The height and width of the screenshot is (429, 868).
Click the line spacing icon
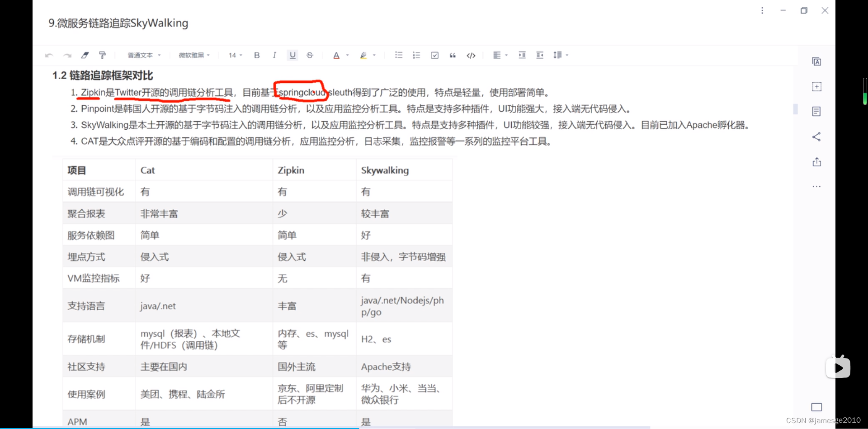[557, 55]
